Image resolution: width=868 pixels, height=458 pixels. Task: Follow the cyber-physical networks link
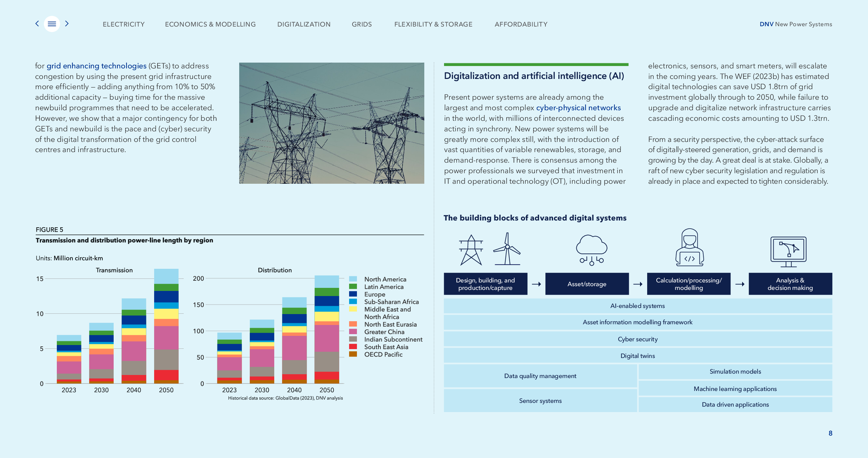(x=578, y=108)
